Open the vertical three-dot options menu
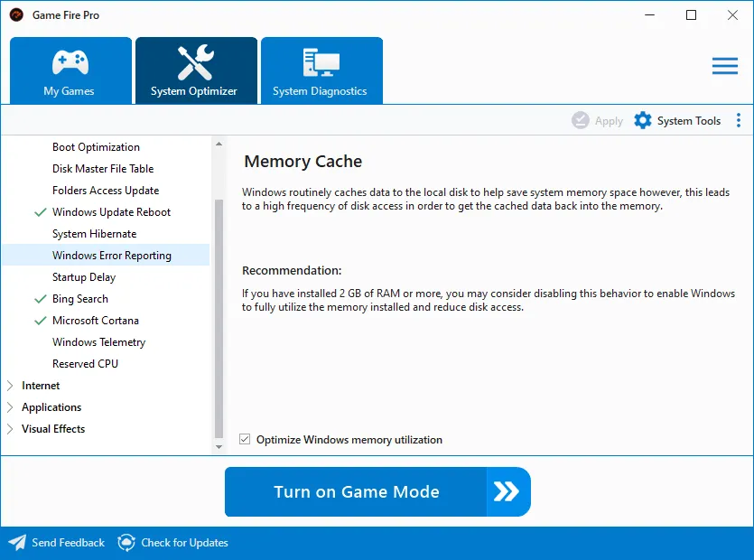The width and height of the screenshot is (754, 560). coord(739,121)
